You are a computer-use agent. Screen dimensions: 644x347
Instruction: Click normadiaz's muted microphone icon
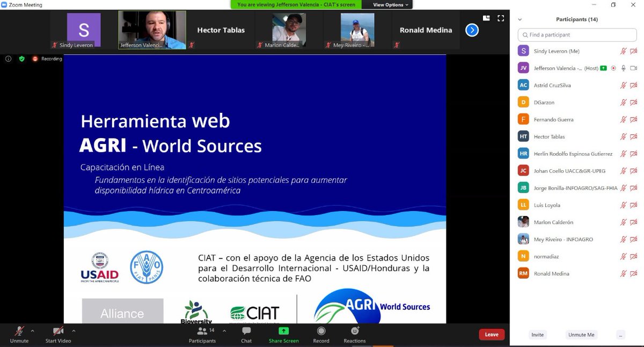tap(624, 256)
